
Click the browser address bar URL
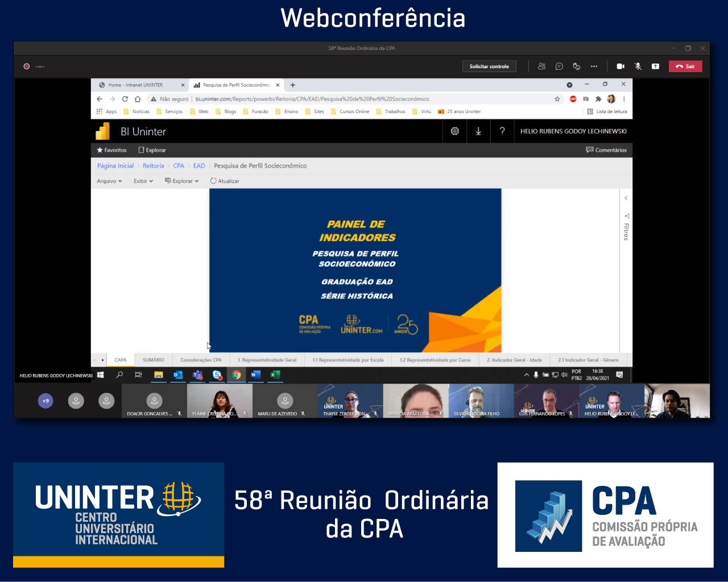[312, 99]
